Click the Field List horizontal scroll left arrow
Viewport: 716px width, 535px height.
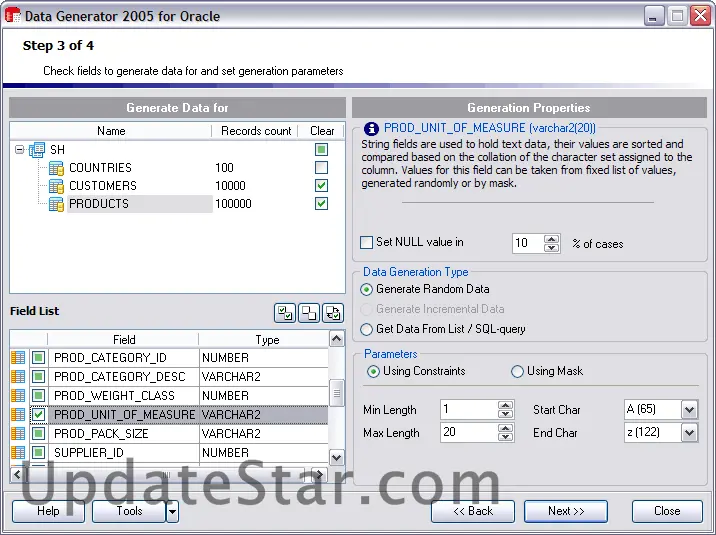pos(17,474)
